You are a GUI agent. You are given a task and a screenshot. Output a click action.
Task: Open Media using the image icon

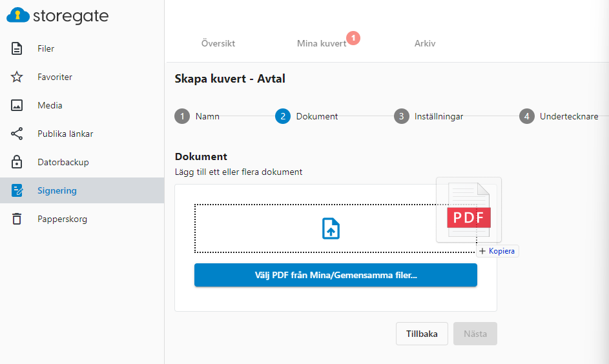coord(17,105)
